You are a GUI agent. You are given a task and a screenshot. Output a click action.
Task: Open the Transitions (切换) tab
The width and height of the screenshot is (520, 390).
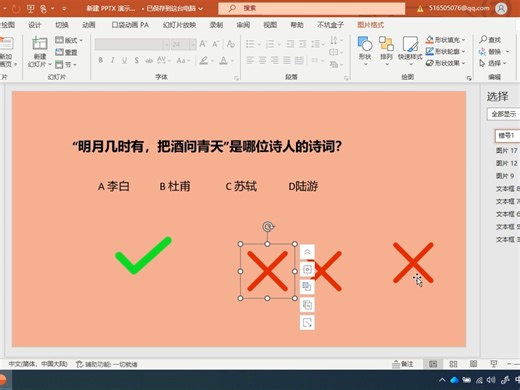(x=62, y=25)
